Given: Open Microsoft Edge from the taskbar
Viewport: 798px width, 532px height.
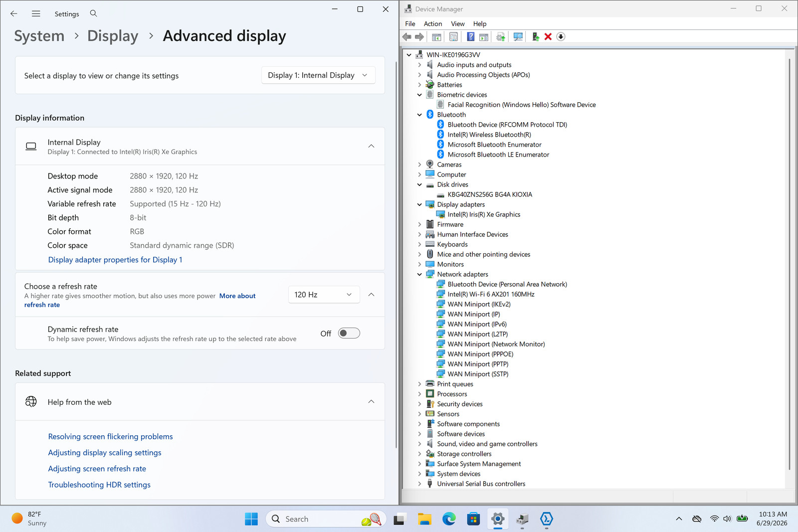Looking at the screenshot, I should [449, 519].
